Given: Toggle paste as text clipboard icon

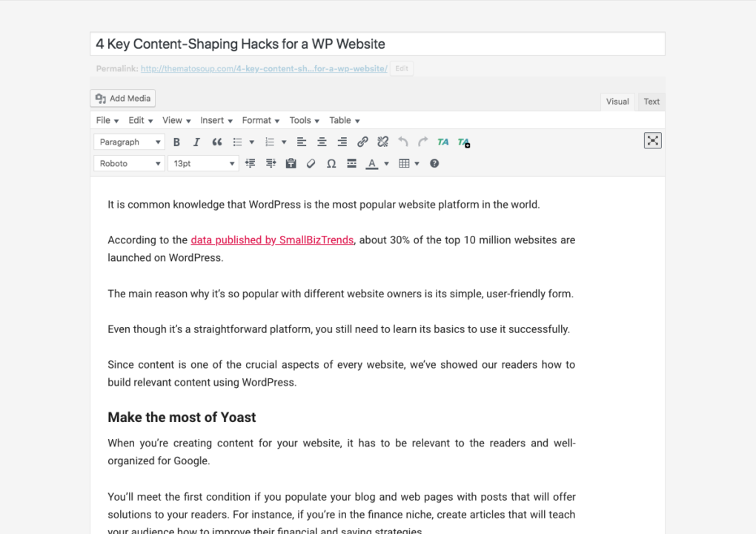Looking at the screenshot, I should pos(291,164).
